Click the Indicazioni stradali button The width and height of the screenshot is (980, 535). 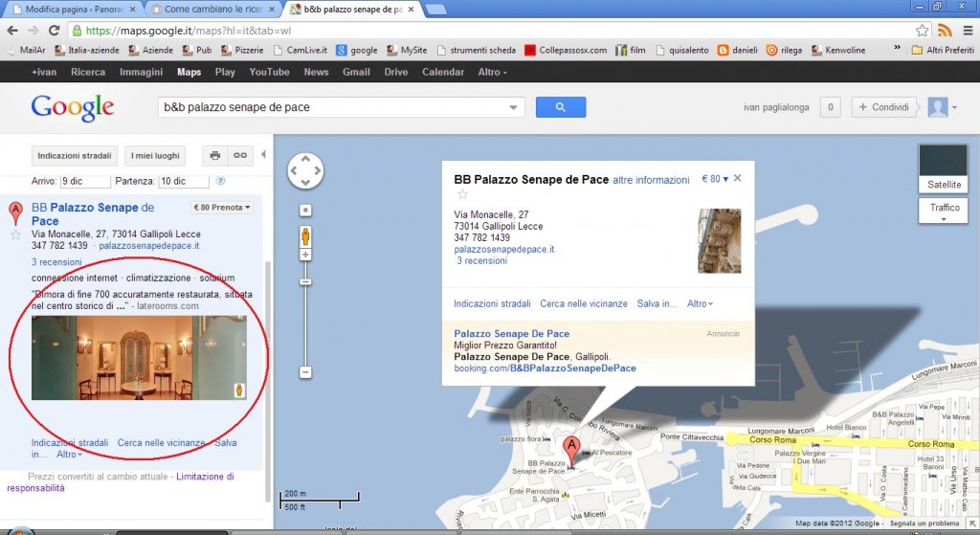tap(75, 155)
